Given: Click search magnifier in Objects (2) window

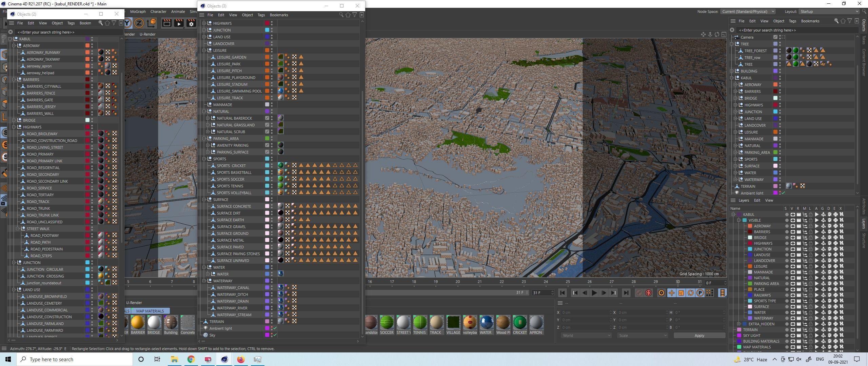Looking at the screenshot, I should [101, 23].
